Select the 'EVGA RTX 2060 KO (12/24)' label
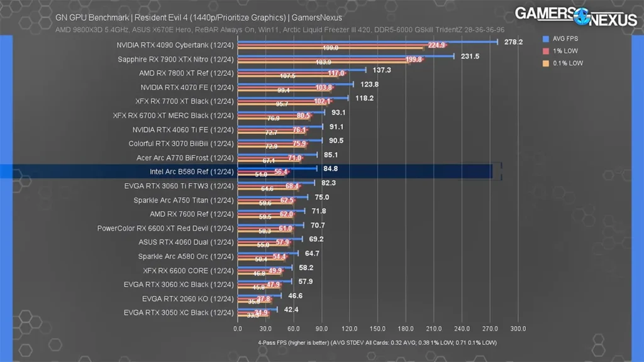 pyautogui.click(x=188, y=299)
